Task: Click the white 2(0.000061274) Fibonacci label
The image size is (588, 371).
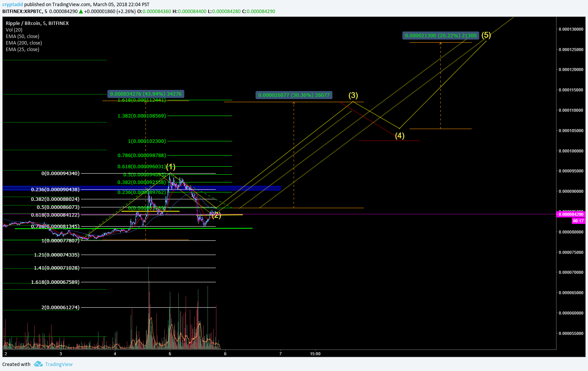Action: click(60, 308)
